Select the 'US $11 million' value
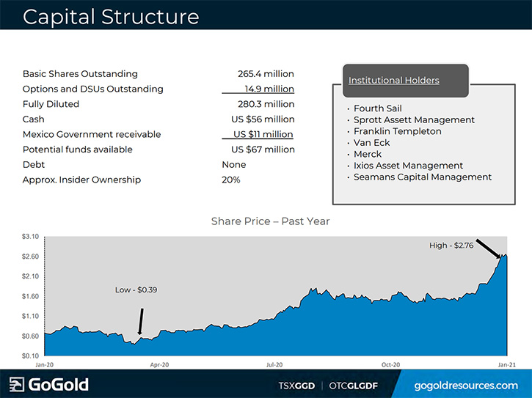Image resolution: width=532 pixels, height=398 pixels. click(x=263, y=134)
